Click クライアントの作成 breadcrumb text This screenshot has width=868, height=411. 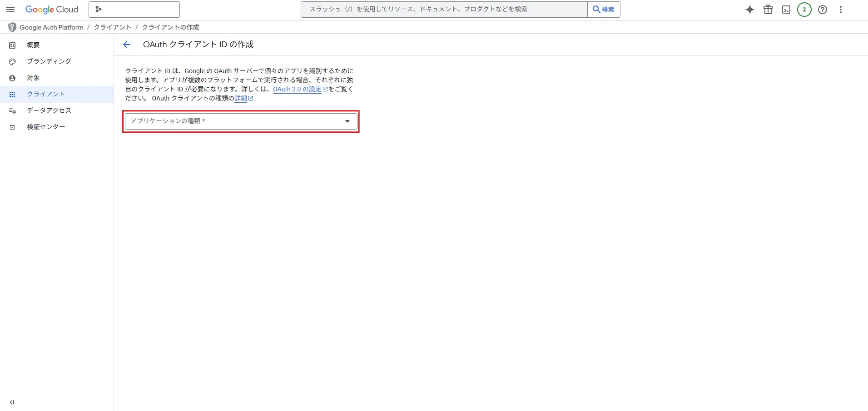click(170, 27)
